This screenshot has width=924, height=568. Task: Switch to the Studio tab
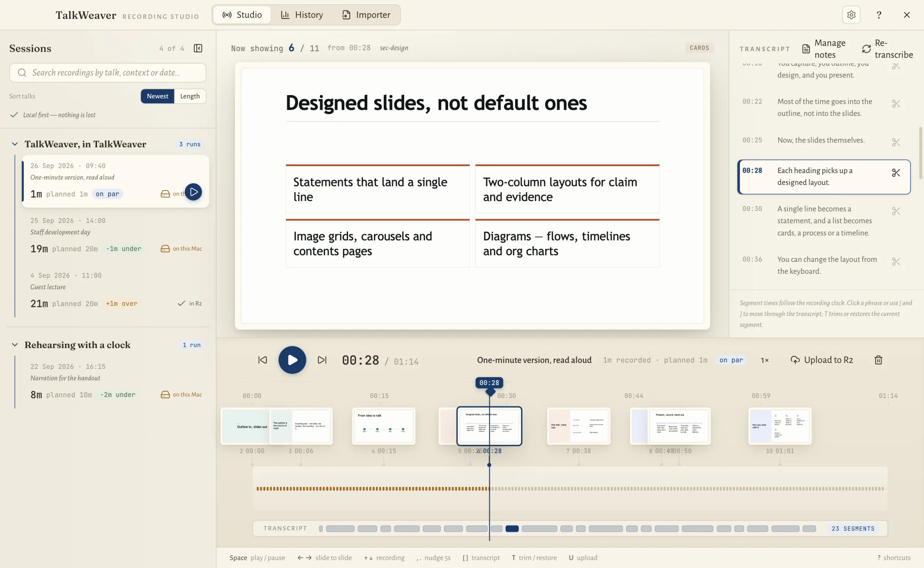pos(242,15)
